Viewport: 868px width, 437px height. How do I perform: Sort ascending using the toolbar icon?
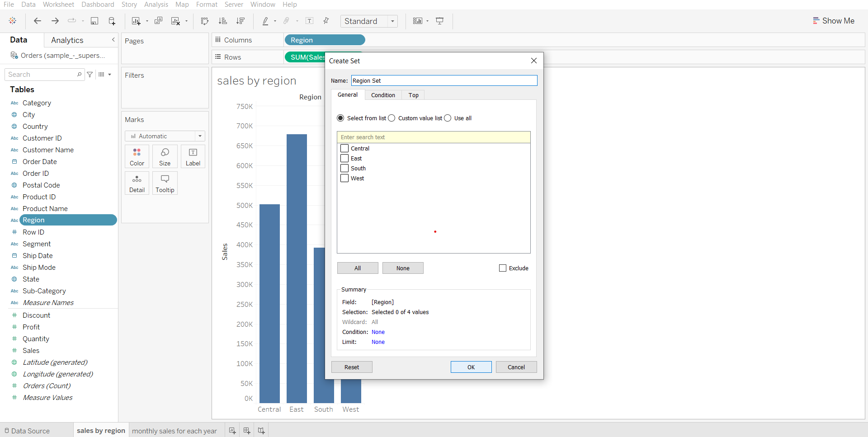(x=222, y=21)
